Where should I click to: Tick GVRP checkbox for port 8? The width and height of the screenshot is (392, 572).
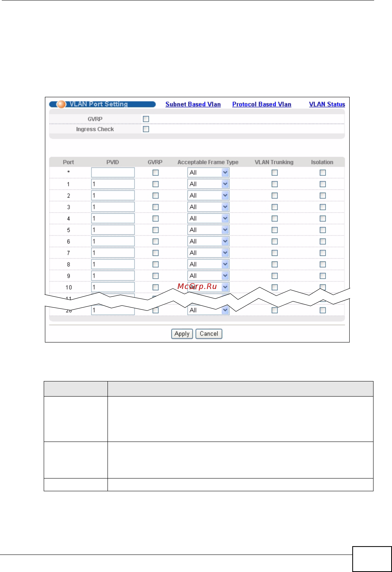pos(155,264)
